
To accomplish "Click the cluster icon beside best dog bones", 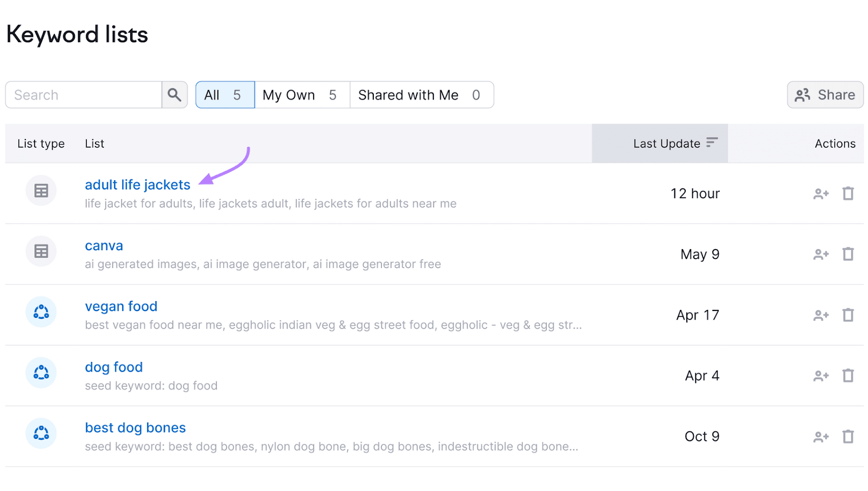I will pyautogui.click(x=41, y=433).
